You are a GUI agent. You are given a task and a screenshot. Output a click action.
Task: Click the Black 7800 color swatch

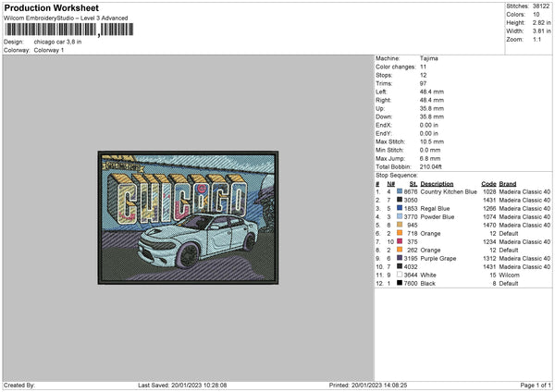coord(400,283)
